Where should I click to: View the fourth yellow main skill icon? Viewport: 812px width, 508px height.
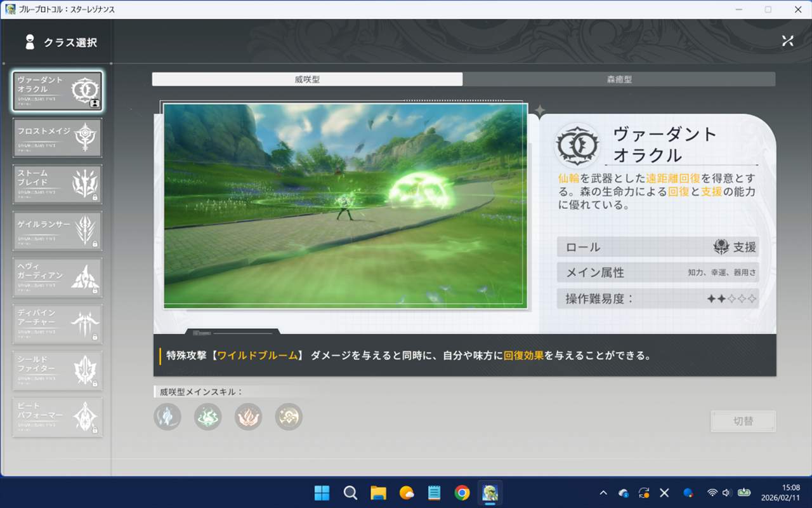click(289, 417)
